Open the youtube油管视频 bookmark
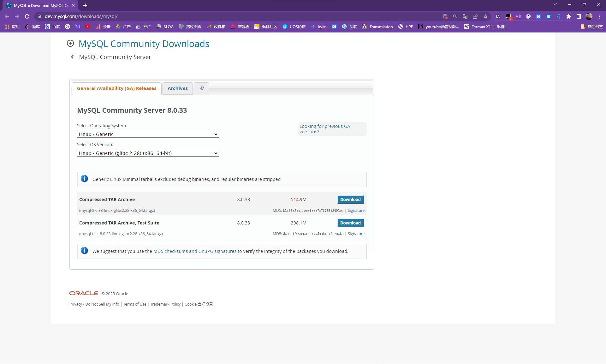This screenshot has height=364, width=606. point(439,27)
